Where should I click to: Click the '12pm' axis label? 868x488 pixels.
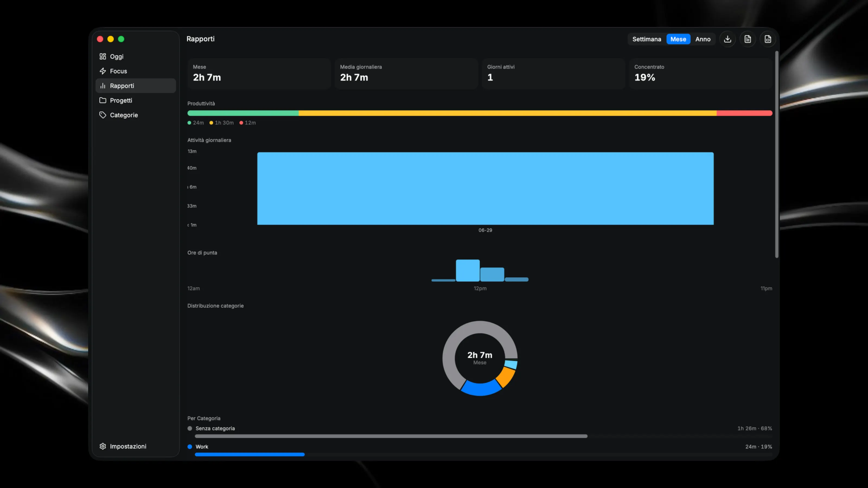480,289
